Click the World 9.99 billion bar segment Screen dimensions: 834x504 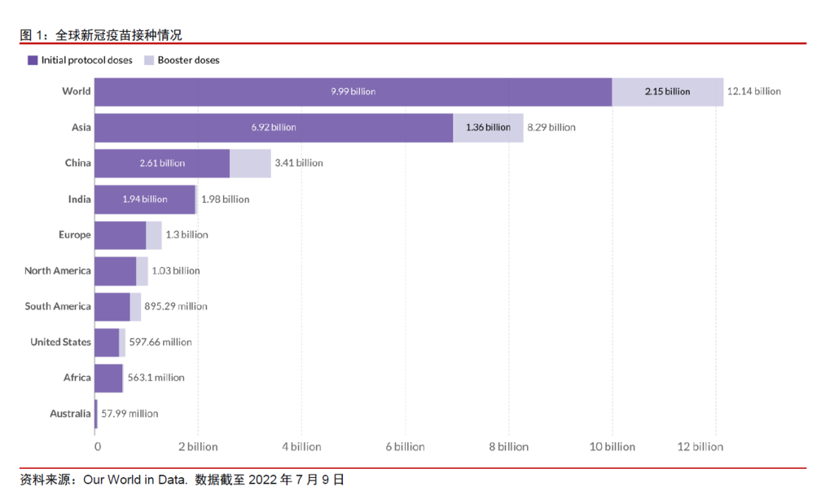coord(353,92)
